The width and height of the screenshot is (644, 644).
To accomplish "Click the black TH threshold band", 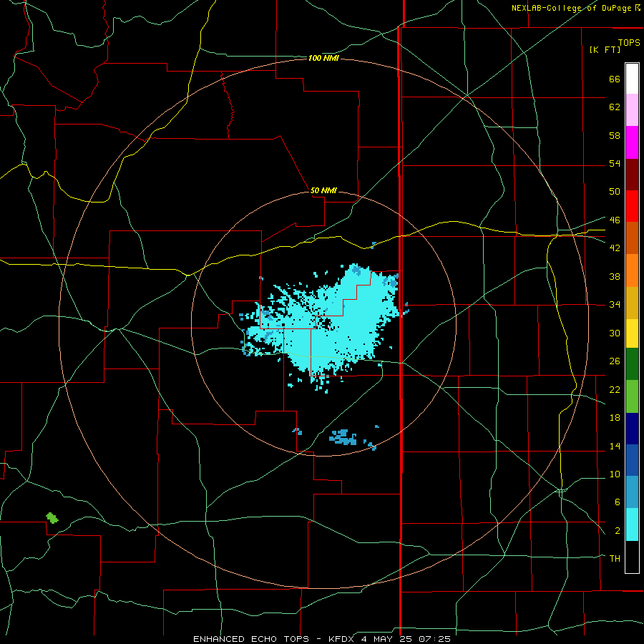I will pyautogui.click(x=632, y=557).
